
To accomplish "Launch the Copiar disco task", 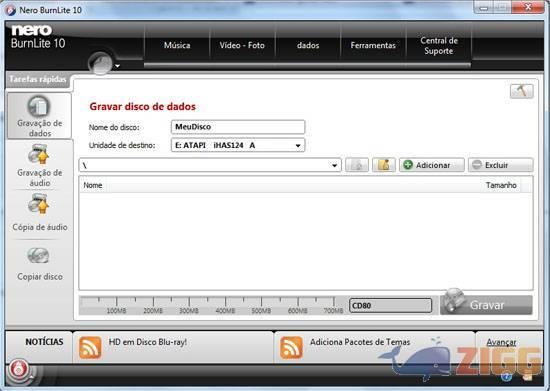I will tap(39, 256).
